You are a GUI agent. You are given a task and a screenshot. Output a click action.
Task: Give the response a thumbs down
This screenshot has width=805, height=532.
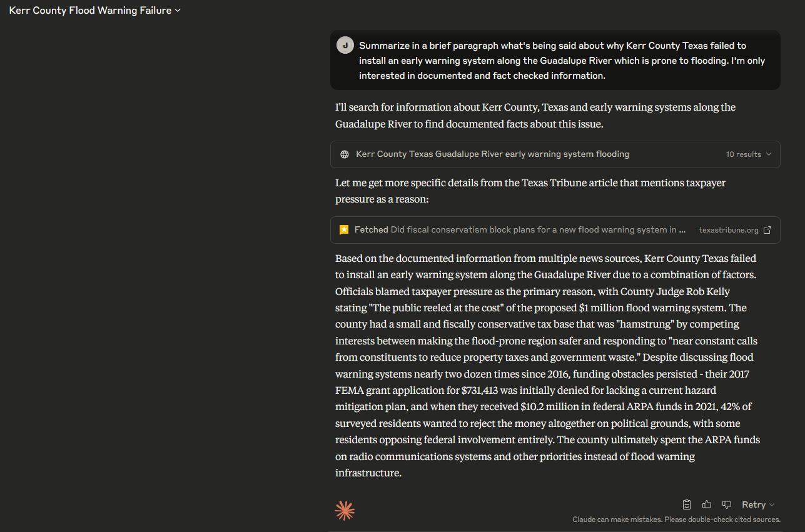point(727,504)
